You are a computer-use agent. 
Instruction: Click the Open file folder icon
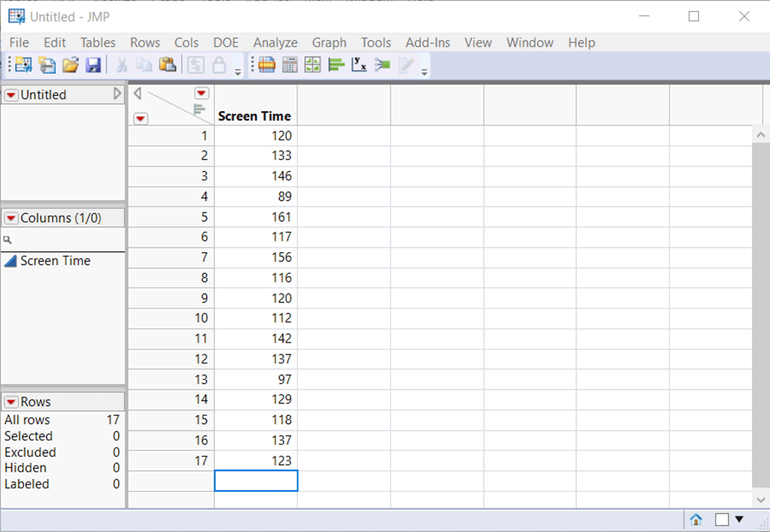coord(70,64)
